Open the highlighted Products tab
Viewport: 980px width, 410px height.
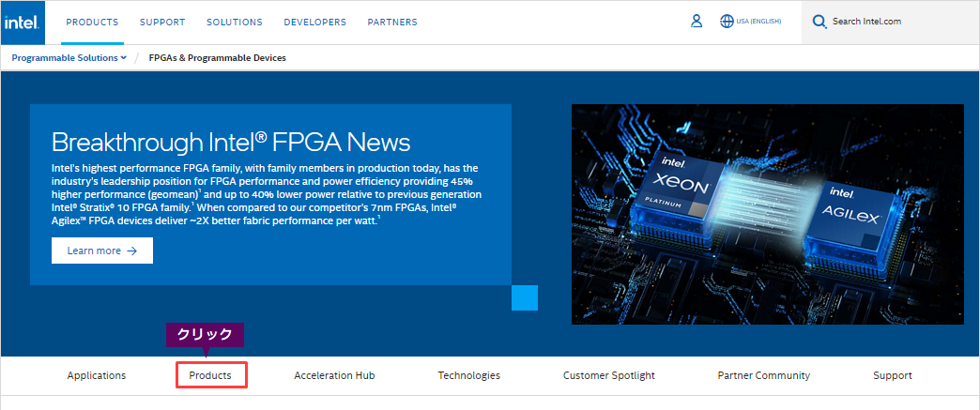pos(210,375)
